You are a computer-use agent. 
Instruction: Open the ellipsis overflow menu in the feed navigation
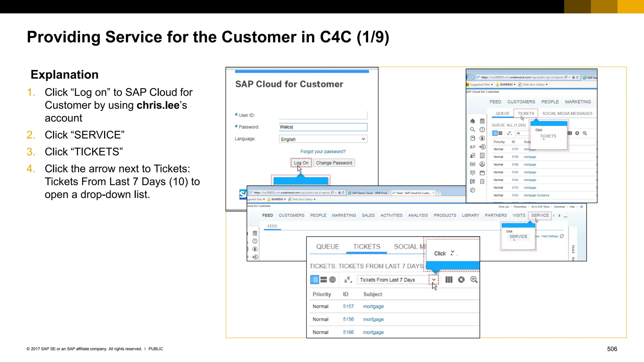tap(566, 217)
